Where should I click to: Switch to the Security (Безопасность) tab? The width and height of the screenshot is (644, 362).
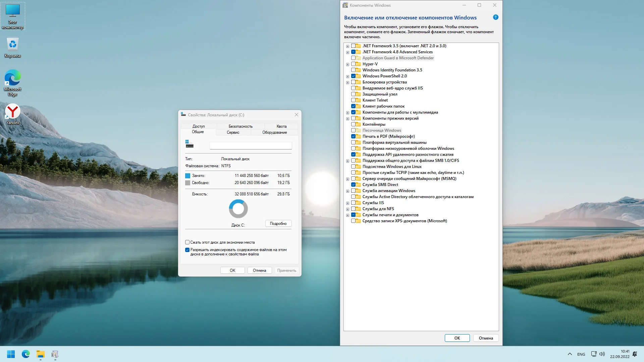pos(240,126)
